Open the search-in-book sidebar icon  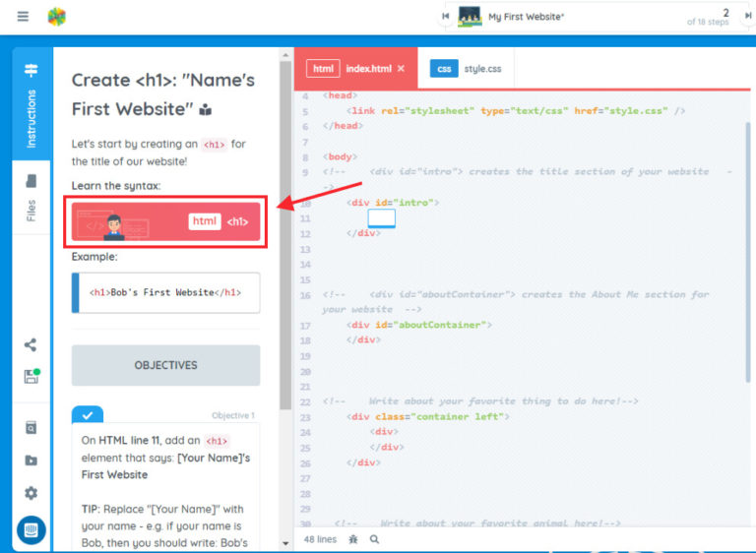click(x=31, y=428)
